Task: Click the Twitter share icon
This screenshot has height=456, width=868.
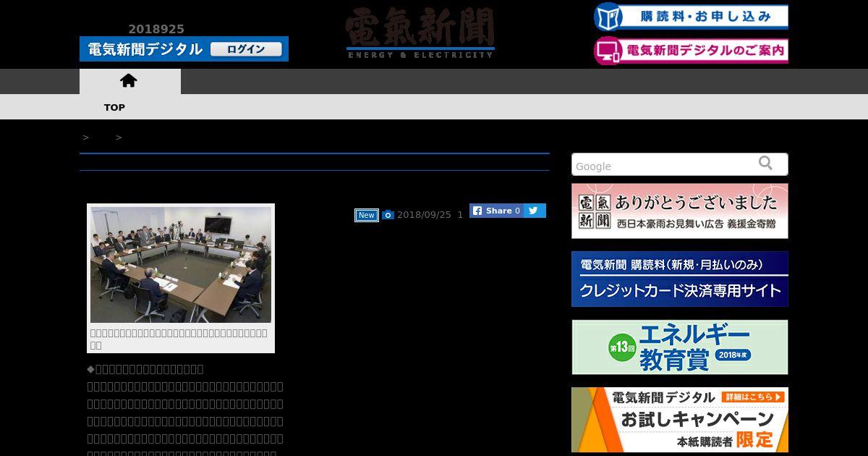Action: pyautogui.click(x=535, y=211)
